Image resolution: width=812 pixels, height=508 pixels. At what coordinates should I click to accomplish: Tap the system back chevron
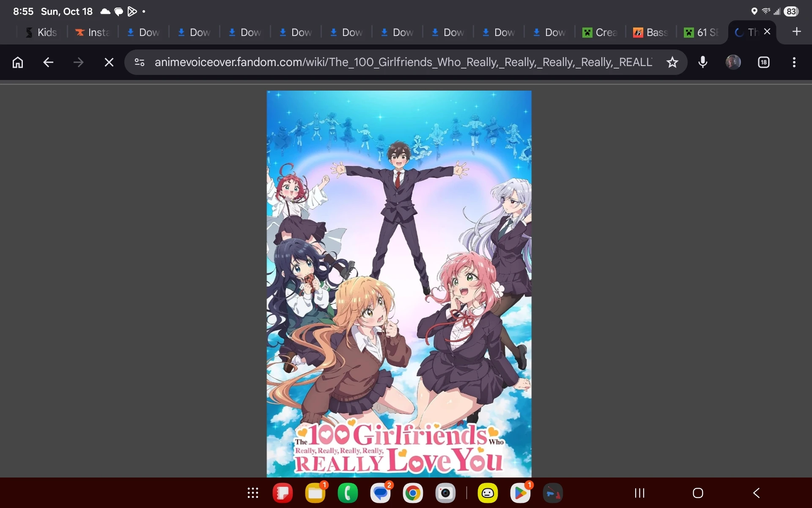tap(756, 493)
